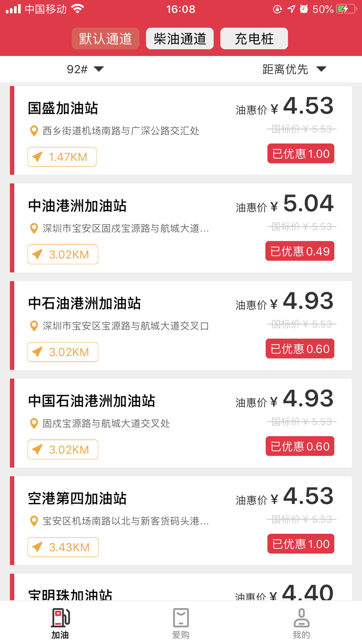The image size is (362, 644).
Task: Tap battery charging icon in status bar
Action: pyautogui.click(x=346, y=9)
